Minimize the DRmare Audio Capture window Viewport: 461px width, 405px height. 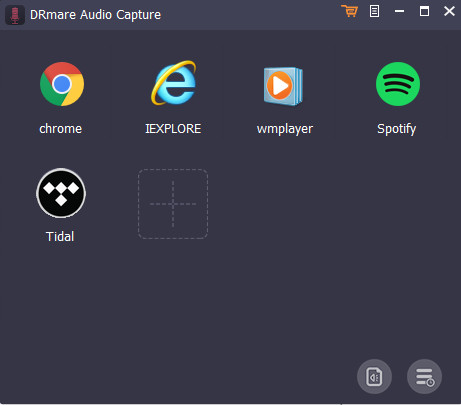[x=399, y=11]
